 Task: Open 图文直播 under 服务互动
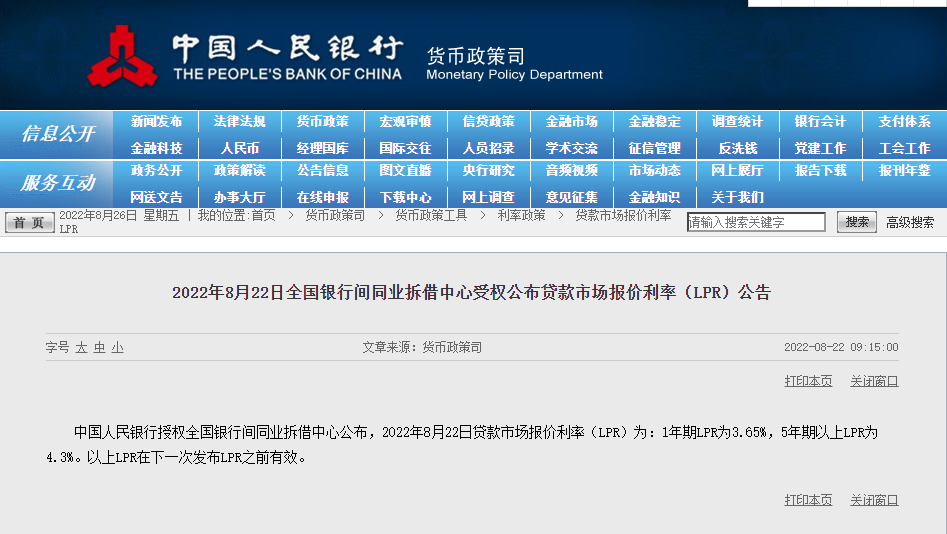405,170
